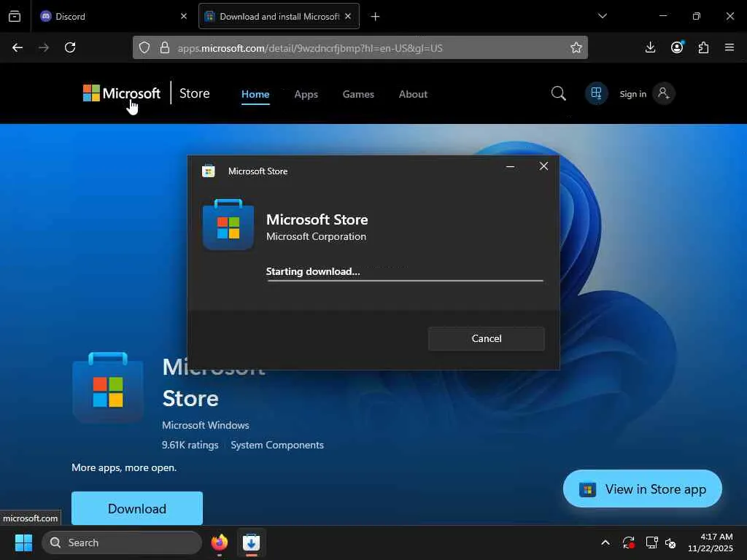Screen dimensions: 747x560
Task: Click the muted volume tray icon
Action: click(x=671, y=542)
